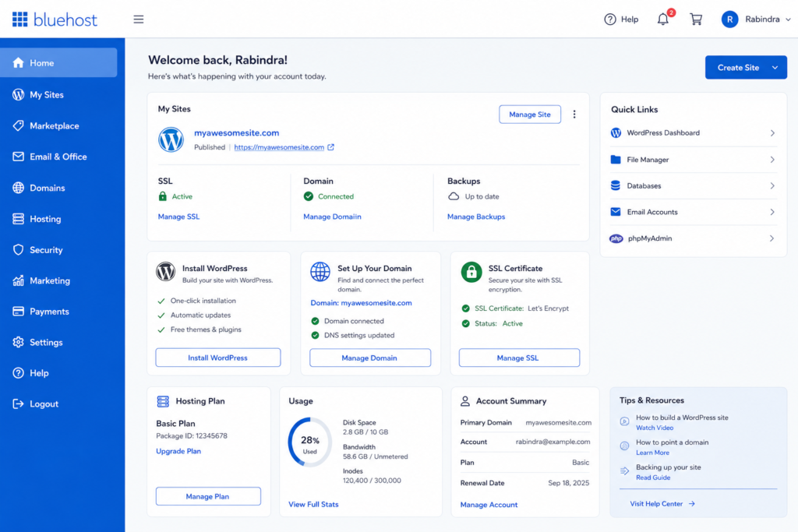Expand Databases quick link chevron

772,185
